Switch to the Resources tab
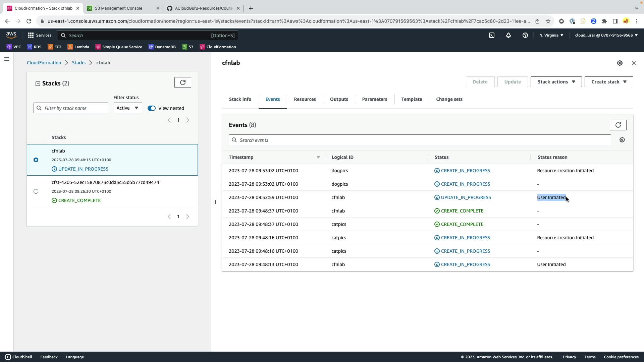 (x=305, y=99)
